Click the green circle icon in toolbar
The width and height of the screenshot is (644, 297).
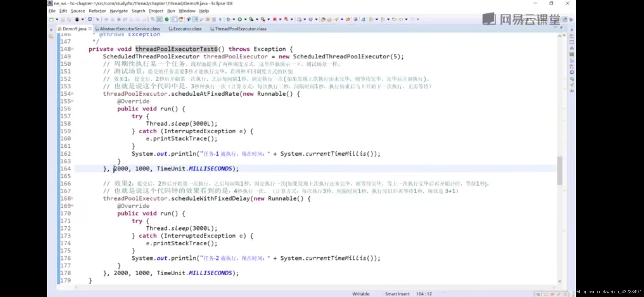tap(167, 19)
